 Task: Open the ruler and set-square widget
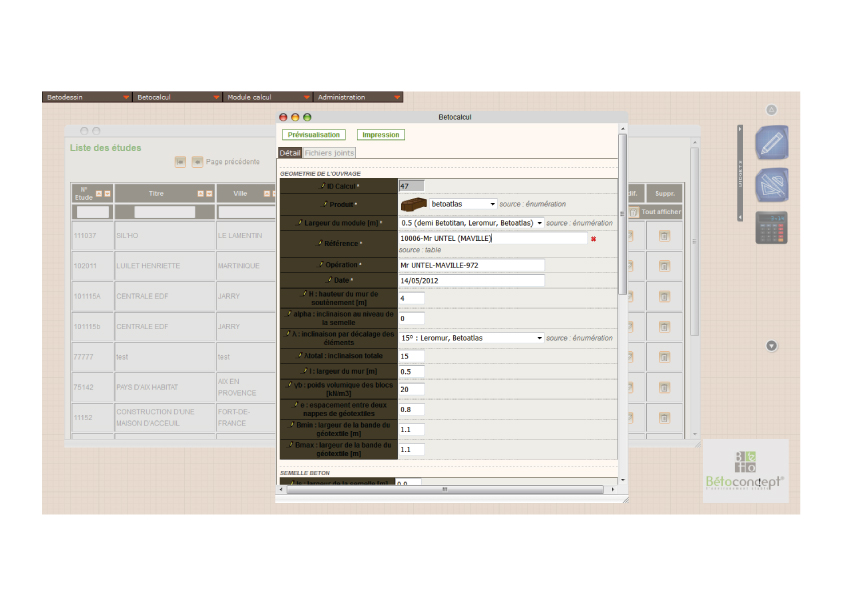click(x=772, y=185)
